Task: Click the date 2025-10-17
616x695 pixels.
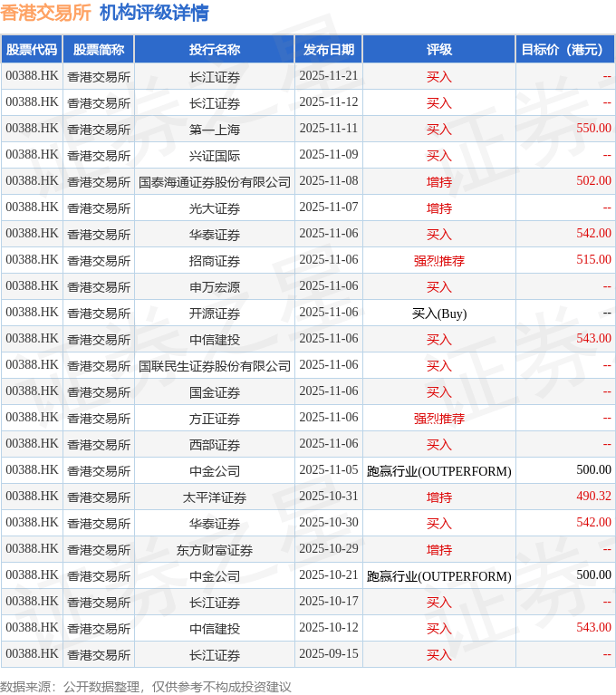Action: pyautogui.click(x=329, y=601)
